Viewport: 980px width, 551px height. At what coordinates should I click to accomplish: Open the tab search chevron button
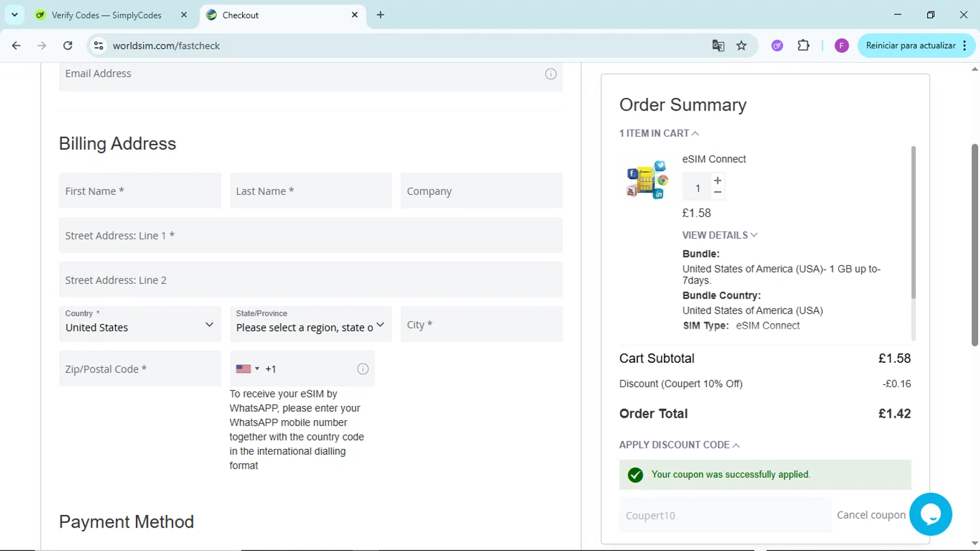coord(14,14)
